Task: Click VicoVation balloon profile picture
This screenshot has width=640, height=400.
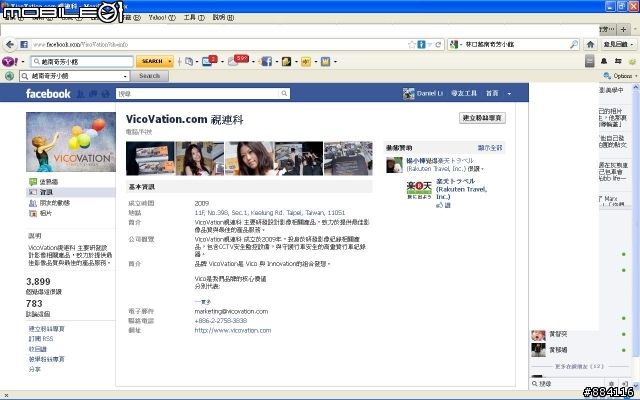Action: tap(71, 142)
